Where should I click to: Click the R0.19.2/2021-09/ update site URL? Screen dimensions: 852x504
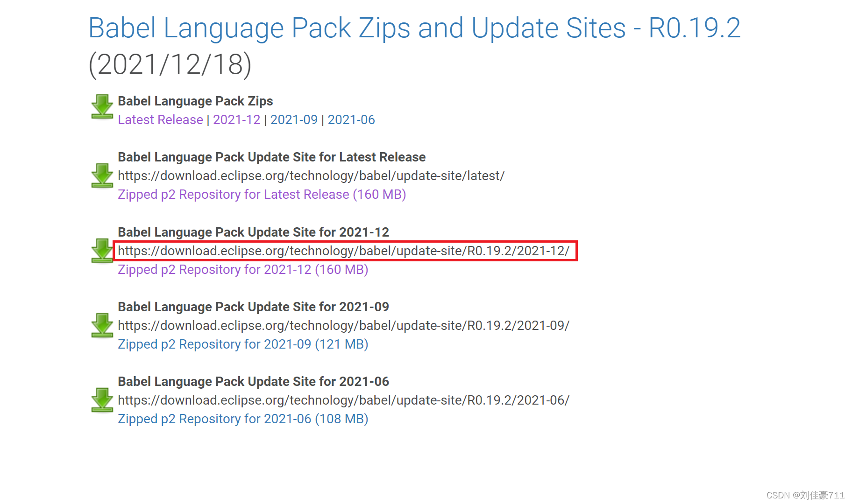coord(344,326)
